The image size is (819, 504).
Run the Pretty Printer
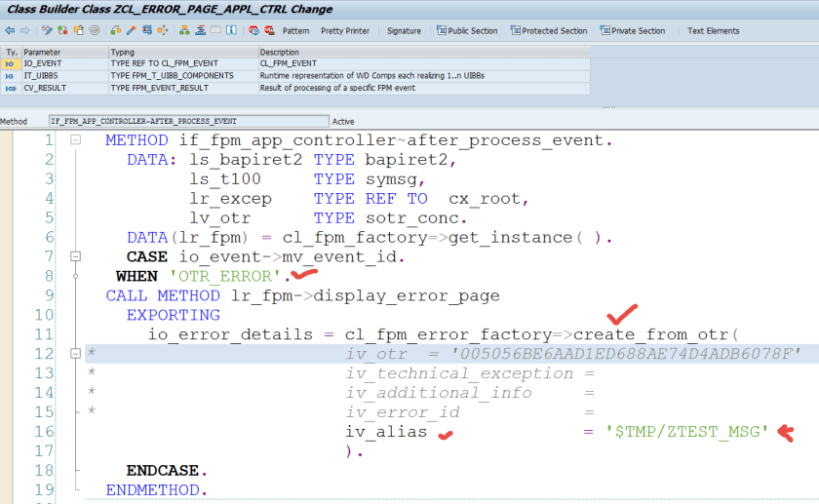pos(345,30)
